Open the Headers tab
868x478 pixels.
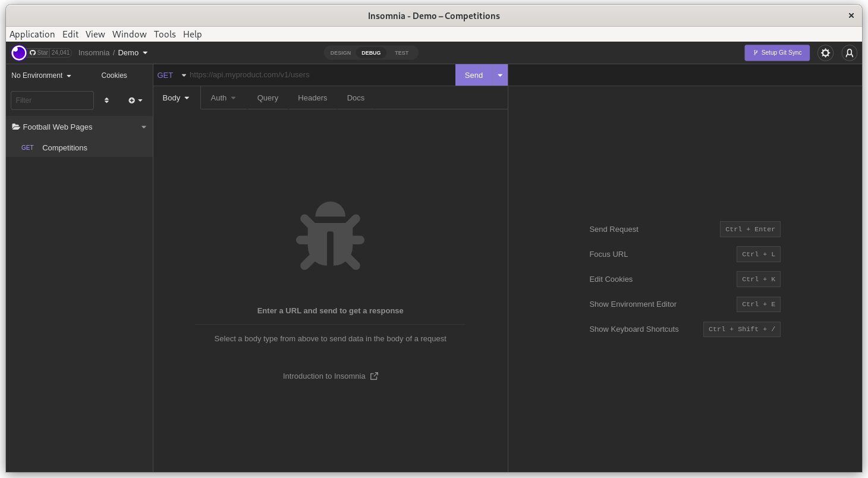click(312, 98)
